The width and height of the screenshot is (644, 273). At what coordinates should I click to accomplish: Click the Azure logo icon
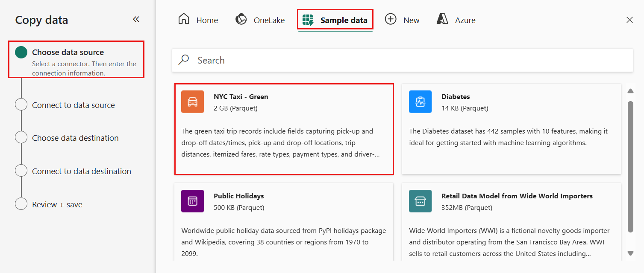pyautogui.click(x=442, y=19)
